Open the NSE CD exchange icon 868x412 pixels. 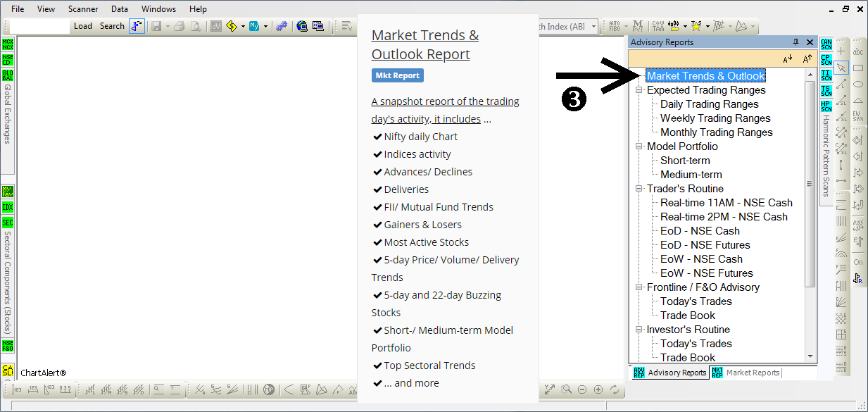pos(8,60)
